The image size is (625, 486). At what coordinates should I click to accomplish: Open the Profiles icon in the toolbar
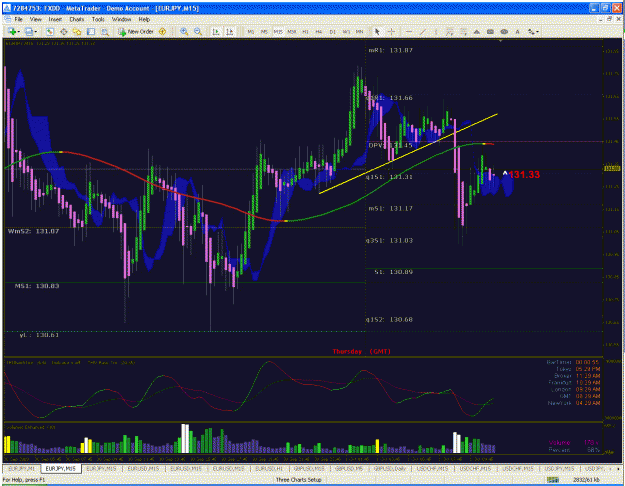click(x=28, y=31)
